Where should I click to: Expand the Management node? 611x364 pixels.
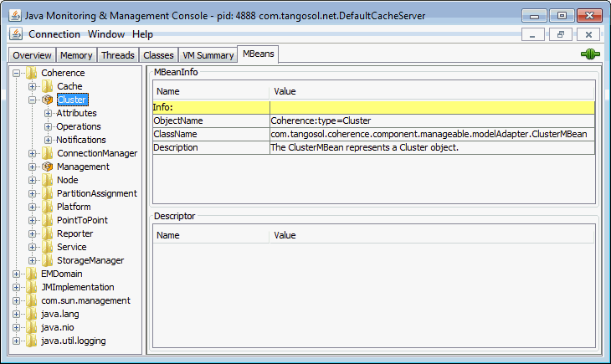click(32, 167)
